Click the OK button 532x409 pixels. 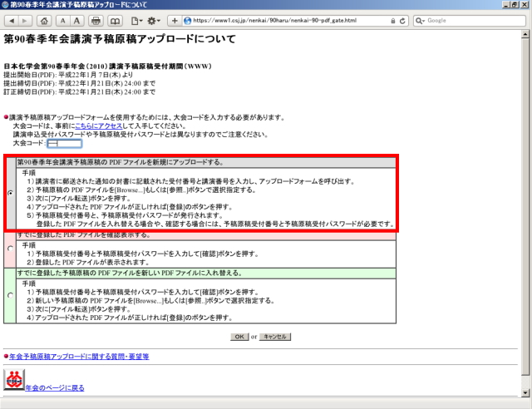point(239,337)
